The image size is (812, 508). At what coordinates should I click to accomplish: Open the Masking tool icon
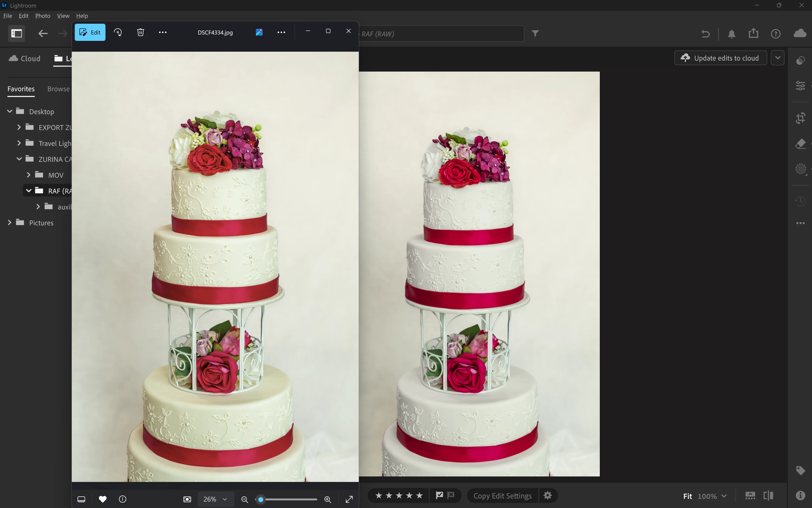click(800, 169)
